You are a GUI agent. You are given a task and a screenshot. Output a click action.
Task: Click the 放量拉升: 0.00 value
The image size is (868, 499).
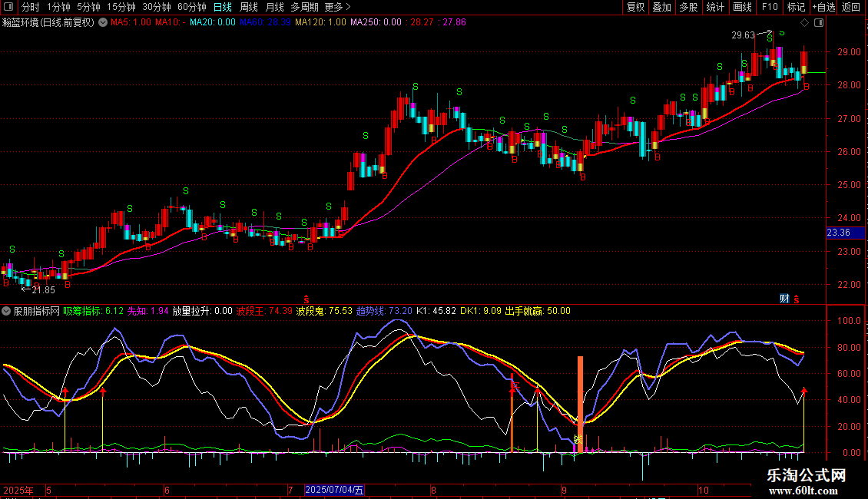point(202,311)
